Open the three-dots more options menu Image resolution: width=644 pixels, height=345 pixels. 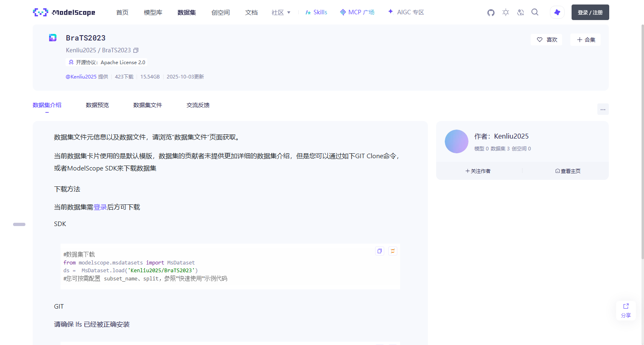click(x=603, y=109)
